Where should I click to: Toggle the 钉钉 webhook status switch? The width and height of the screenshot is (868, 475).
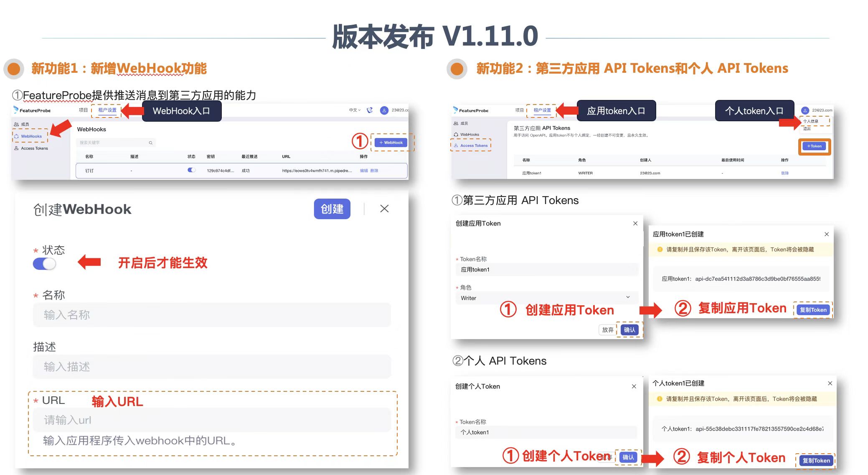(x=191, y=171)
